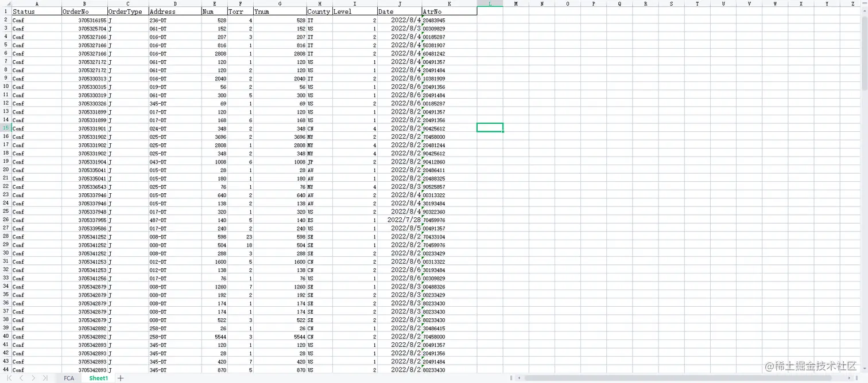
Task: Select column B header
Action: pos(84,3)
